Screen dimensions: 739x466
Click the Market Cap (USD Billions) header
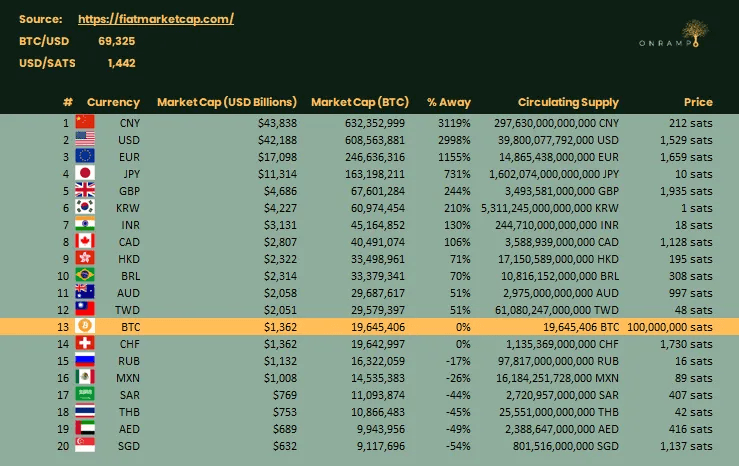tap(227, 102)
